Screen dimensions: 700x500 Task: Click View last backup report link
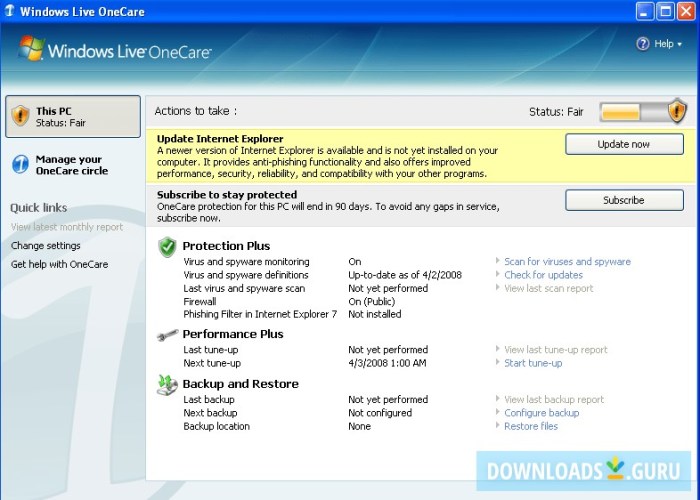[x=554, y=400]
